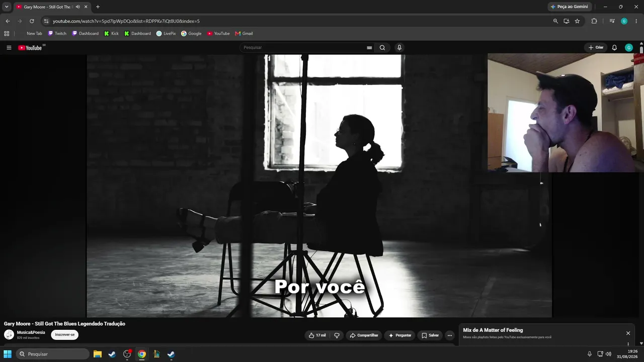Open the Kick Dashboard bookmark
The image size is (644, 362).
pyautogui.click(x=138, y=34)
